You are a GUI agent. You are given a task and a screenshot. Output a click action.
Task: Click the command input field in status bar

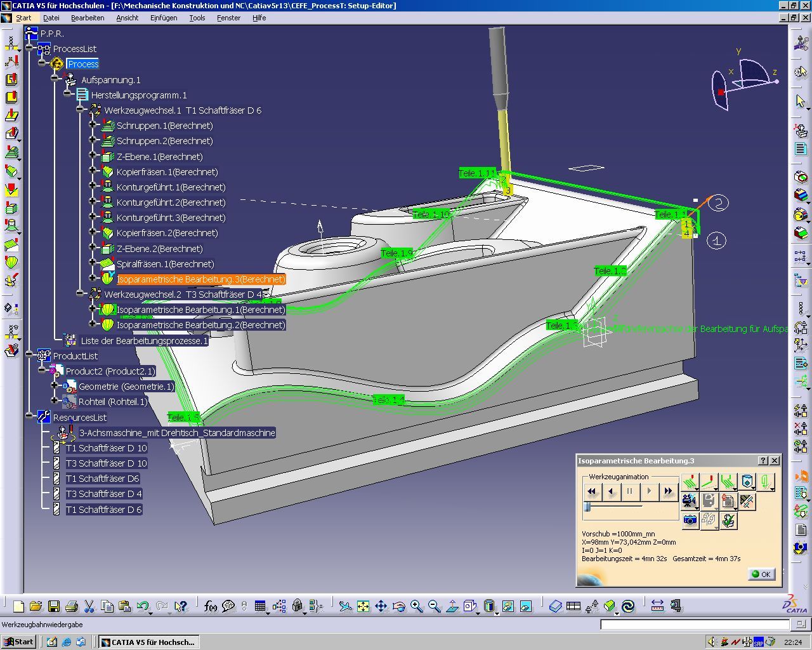pos(695,625)
